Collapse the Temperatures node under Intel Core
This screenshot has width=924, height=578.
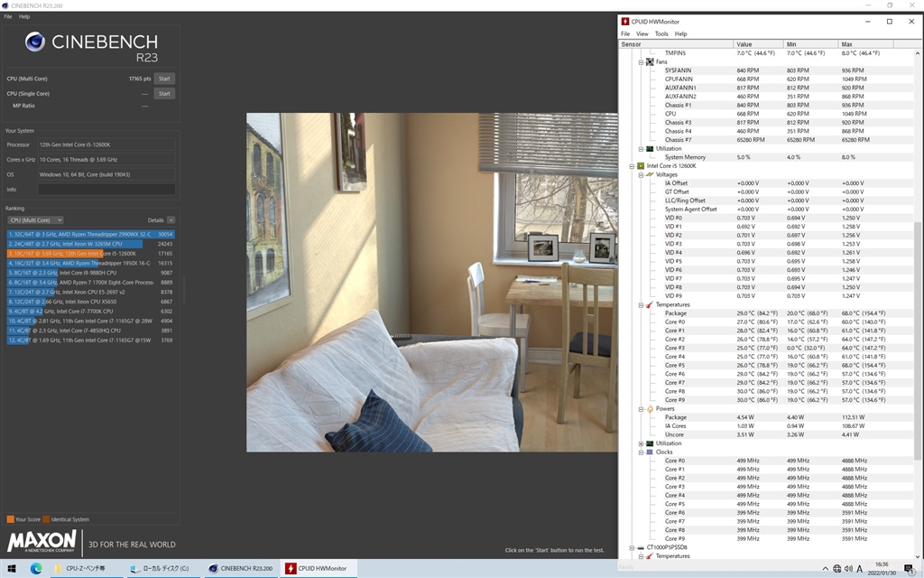(642, 305)
